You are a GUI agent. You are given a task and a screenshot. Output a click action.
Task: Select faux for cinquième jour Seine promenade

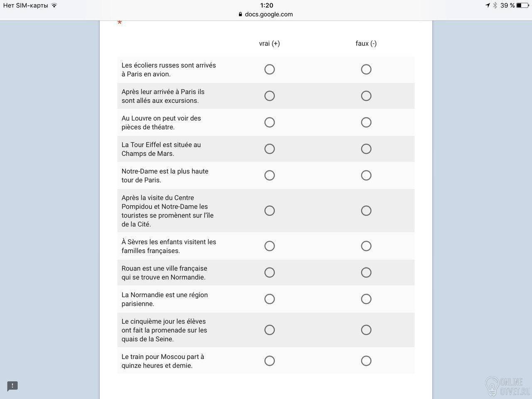[366, 330]
